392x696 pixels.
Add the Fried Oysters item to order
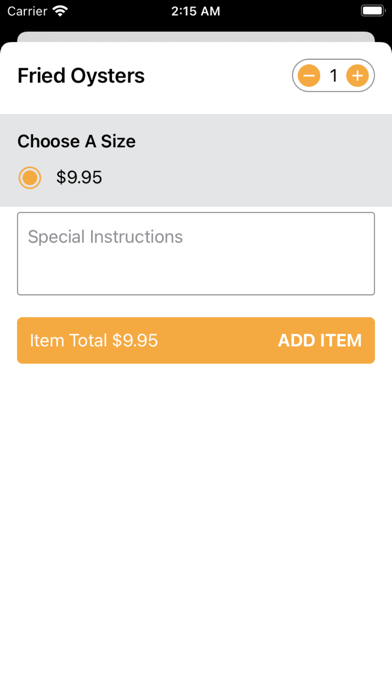[196, 340]
